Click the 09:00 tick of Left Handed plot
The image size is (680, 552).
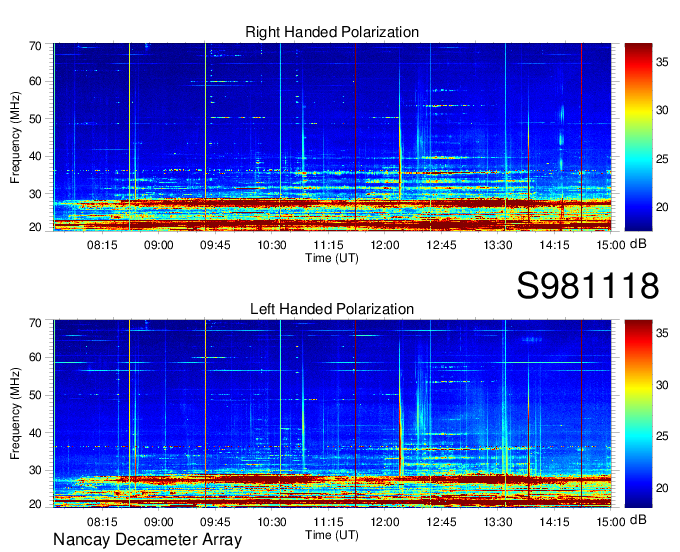[x=159, y=522]
